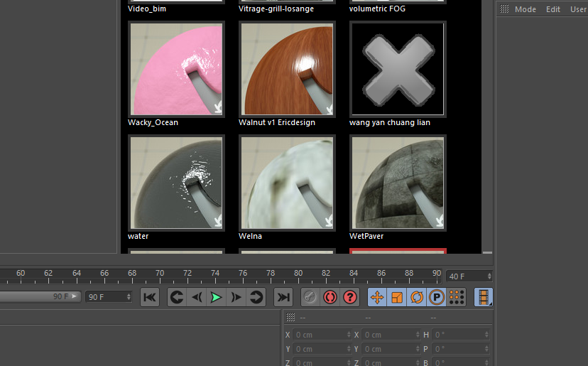This screenshot has height=366, width=588.
Task: Click frame 70 on the timeline ruler
Action: click(160, 274)
